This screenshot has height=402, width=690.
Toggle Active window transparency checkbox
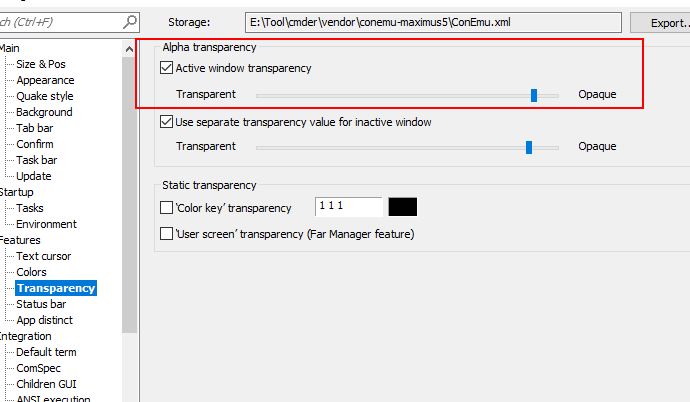click(167, 69)
